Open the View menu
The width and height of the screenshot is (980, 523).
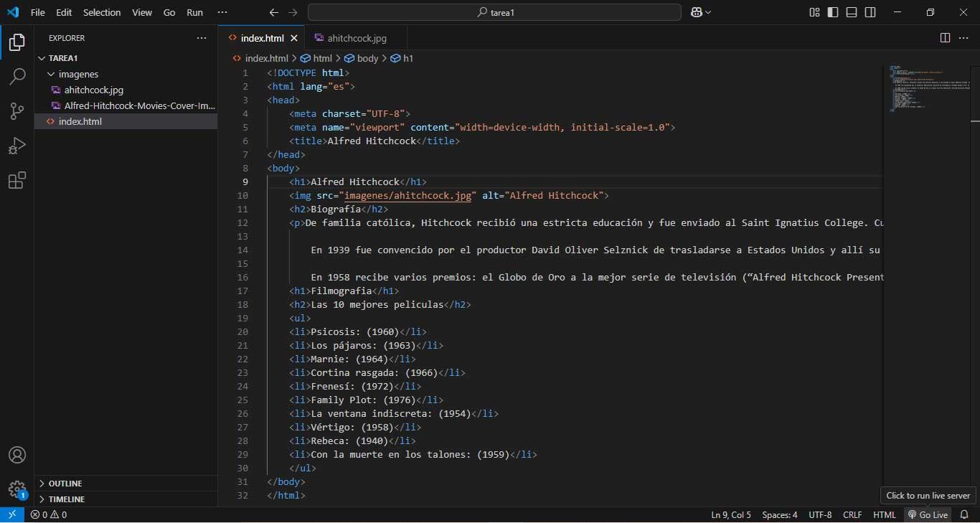point(142,12)
